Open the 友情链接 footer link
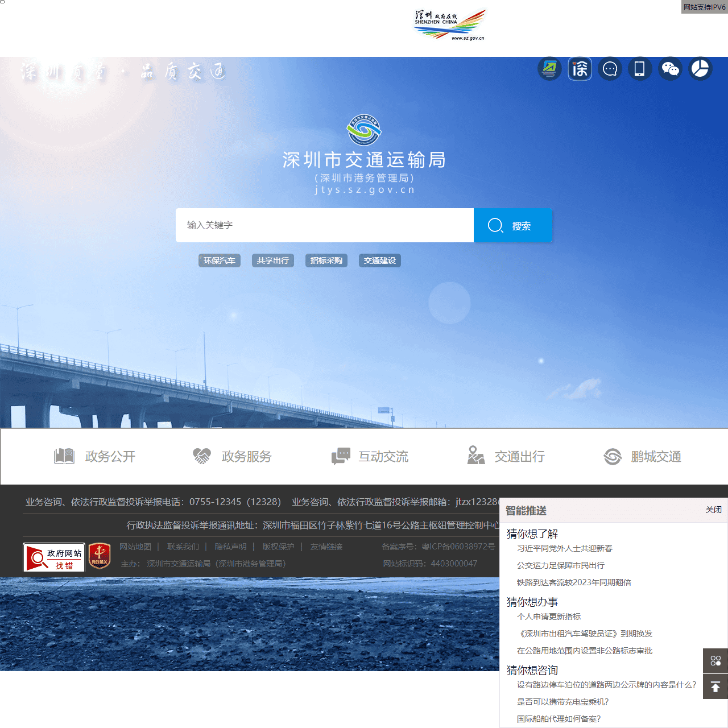 pyautogui.click(x=326, y=547)
